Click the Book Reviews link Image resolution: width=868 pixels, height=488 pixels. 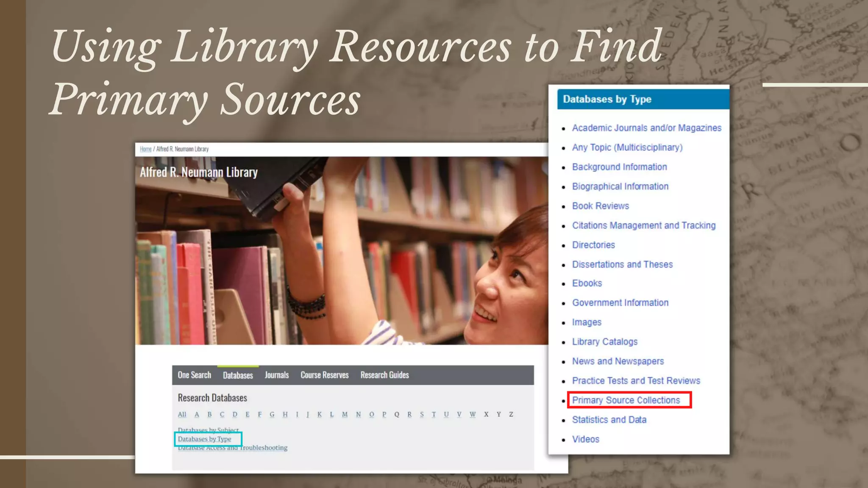[600, 206]
